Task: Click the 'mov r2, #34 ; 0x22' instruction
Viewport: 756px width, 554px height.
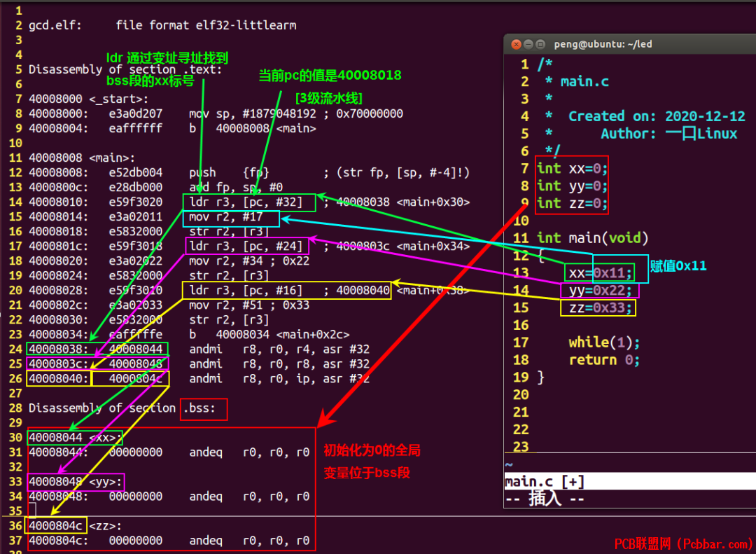Action: coord(249,261)
